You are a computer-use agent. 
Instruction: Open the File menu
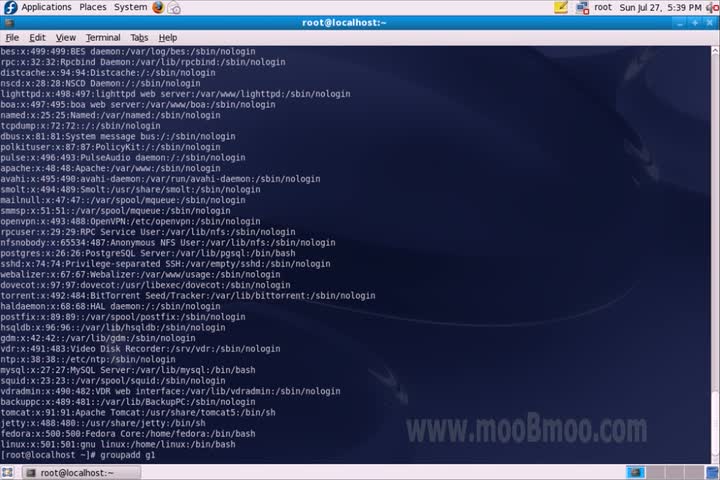point(12,38)
